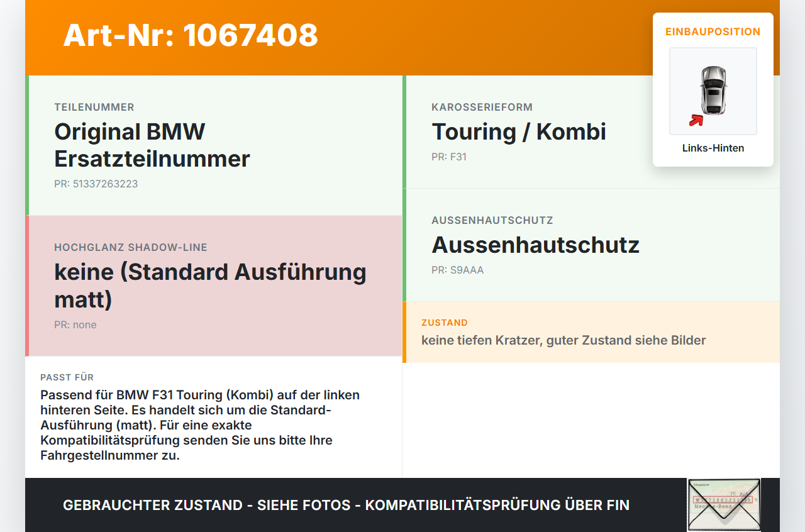Click the Passend für BMW F31 description paragraph
The width and height of the screenshot is (805, 532).
[x=201, y=425]
